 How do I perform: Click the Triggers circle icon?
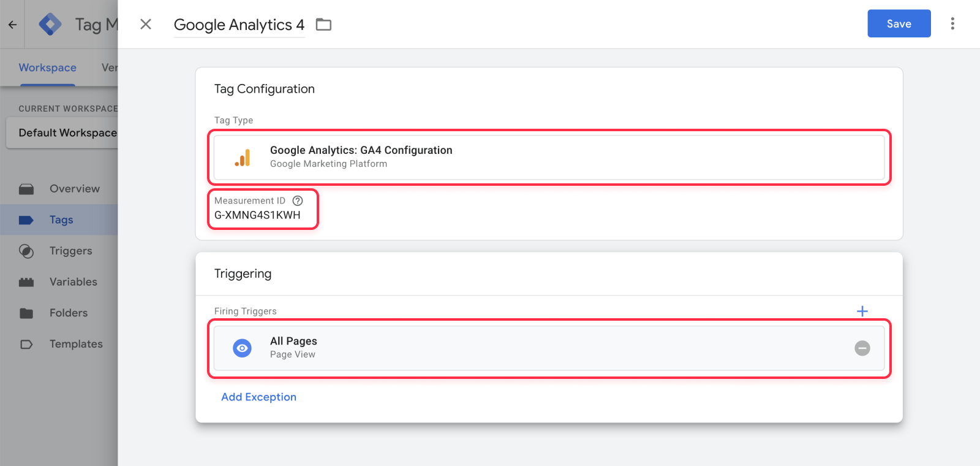click(x=26, y=251)
